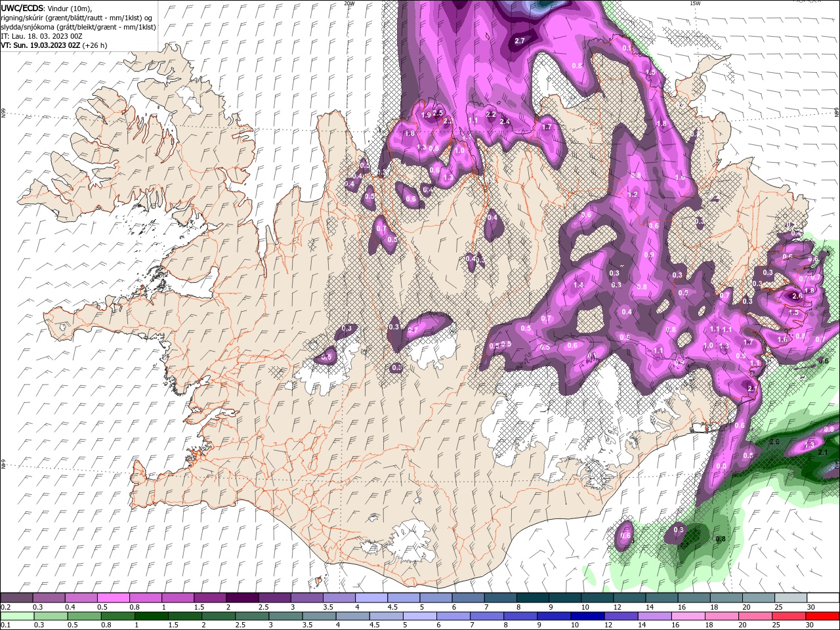Click the '10' label in the top legend row
The image size is (840, 630).
(585, 607)
